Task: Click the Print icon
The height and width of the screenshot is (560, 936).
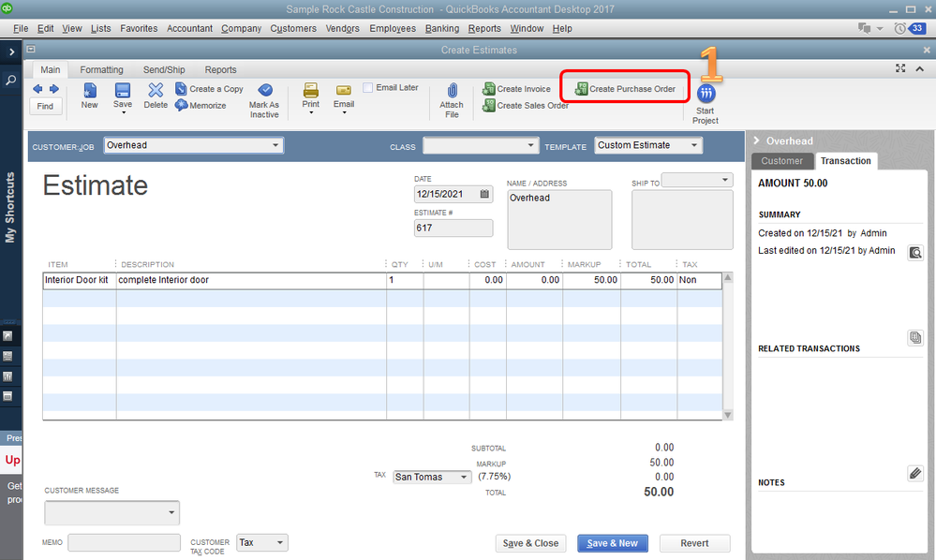Action: click(310, 91)
